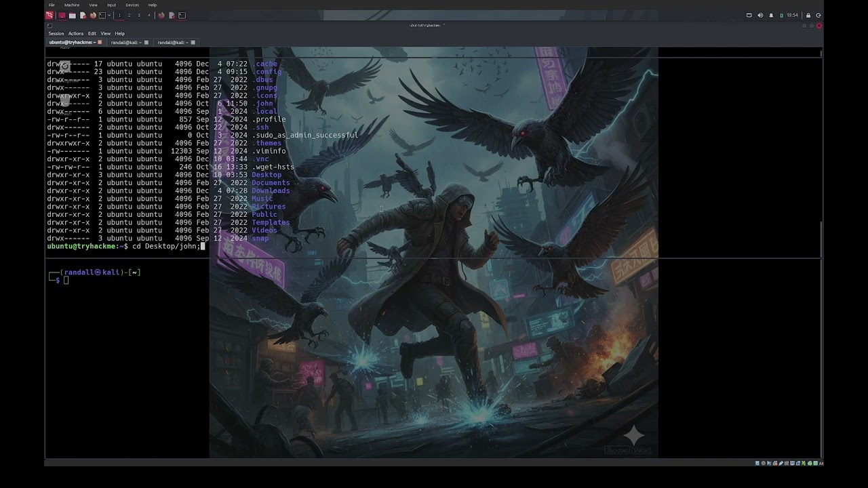Image resolution: width=868 pixels, height=488 pixels.
Task: Open the VirtualBox Machine menu
Action: click(x=72, y=5)
